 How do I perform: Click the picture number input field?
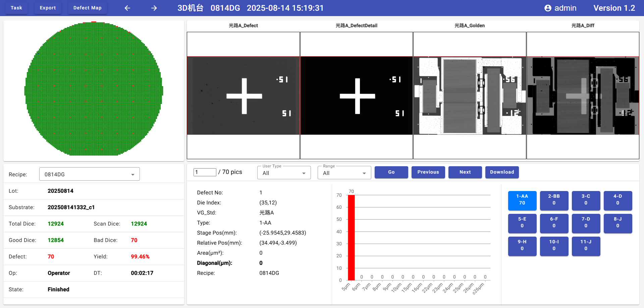tap(205, 172)
